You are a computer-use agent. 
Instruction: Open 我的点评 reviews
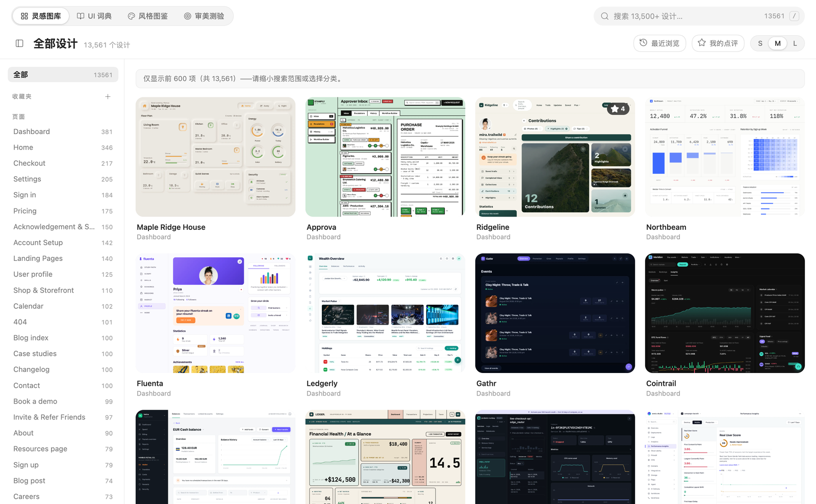(718, 43)
